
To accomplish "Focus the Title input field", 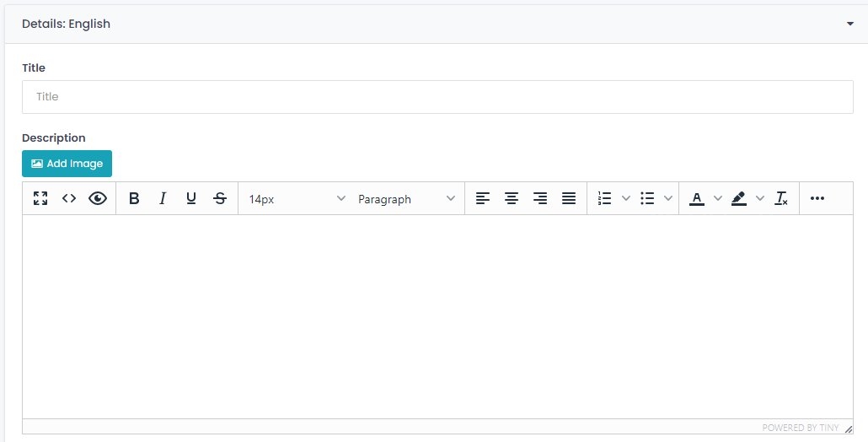I will [437, 97].
